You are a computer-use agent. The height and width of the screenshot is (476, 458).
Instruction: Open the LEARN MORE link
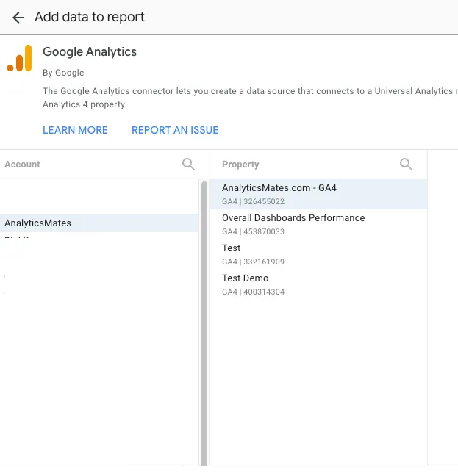[75, 130]
